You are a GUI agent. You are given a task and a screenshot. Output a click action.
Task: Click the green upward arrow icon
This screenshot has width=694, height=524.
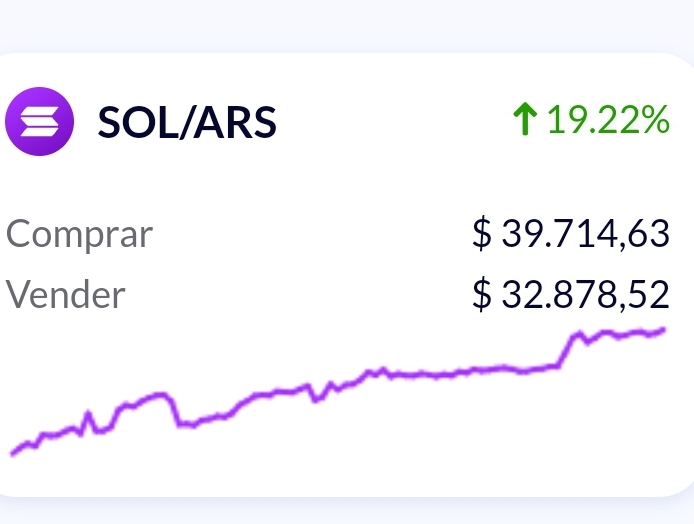pyautogui.click(x=525, y=119)
